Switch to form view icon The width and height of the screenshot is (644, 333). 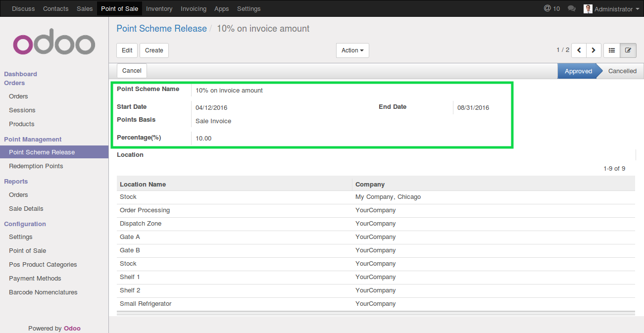tap(628, 50)
